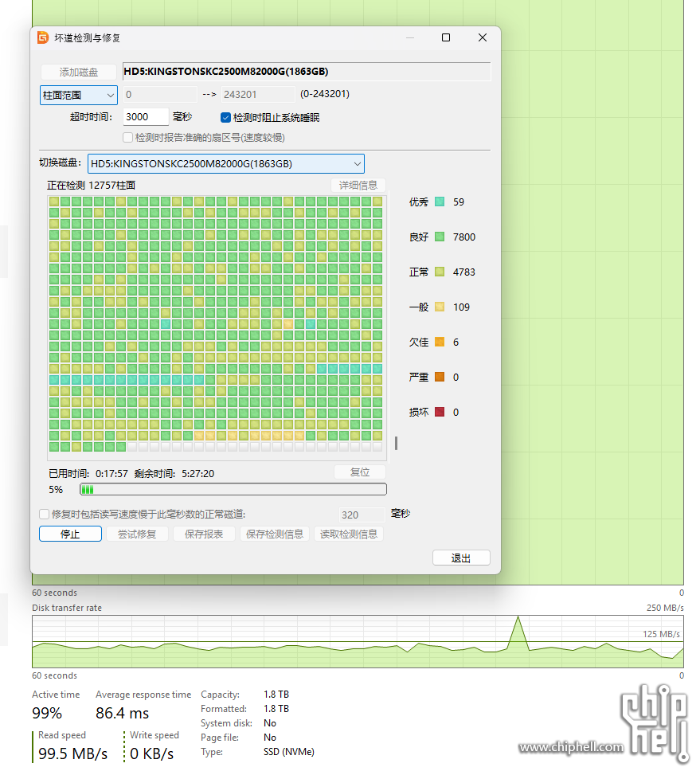The height and width of the screenshot is (775, 700).
Task: Click the end cylinder field showing 243201
Action: [257, 95]
